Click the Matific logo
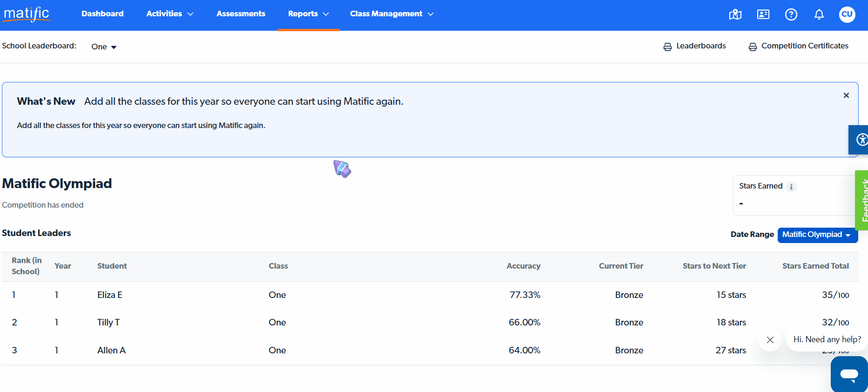868x392 pixels. (27, 14)
